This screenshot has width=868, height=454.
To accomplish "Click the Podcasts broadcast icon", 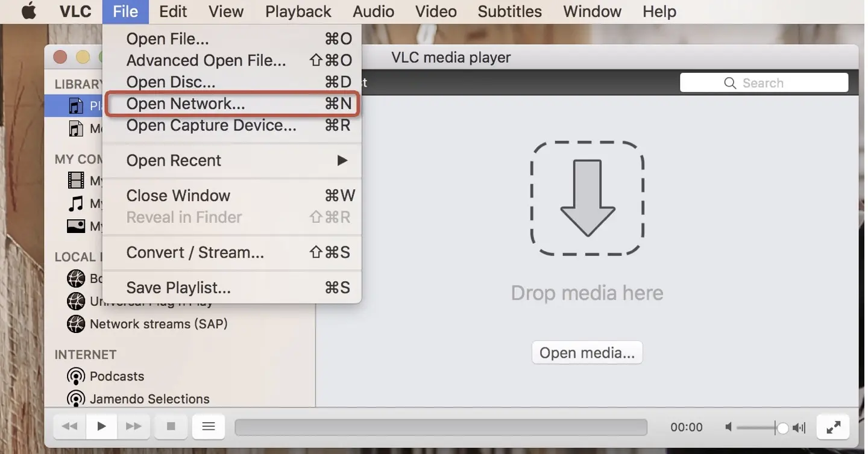I will pyautogui.click(x=76, y=376).
